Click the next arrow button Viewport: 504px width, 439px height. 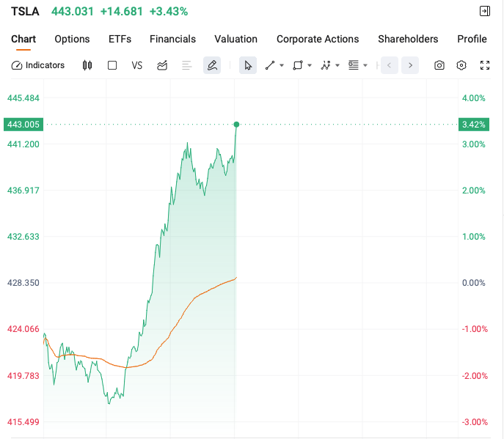[x=410, y=65]
